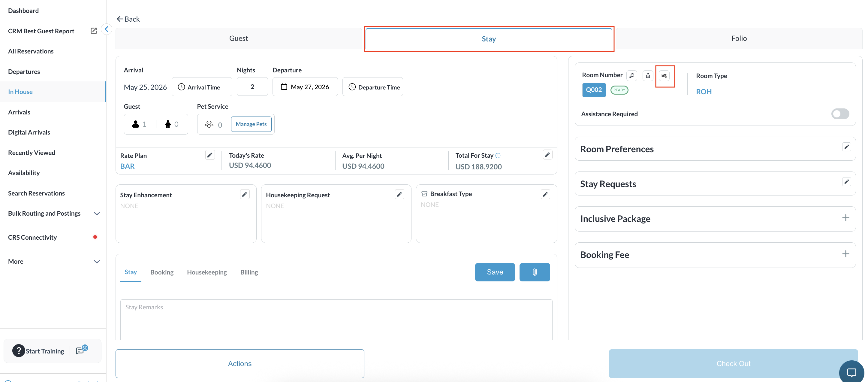
Task: Click the Save button
Action: pos(495,272)
